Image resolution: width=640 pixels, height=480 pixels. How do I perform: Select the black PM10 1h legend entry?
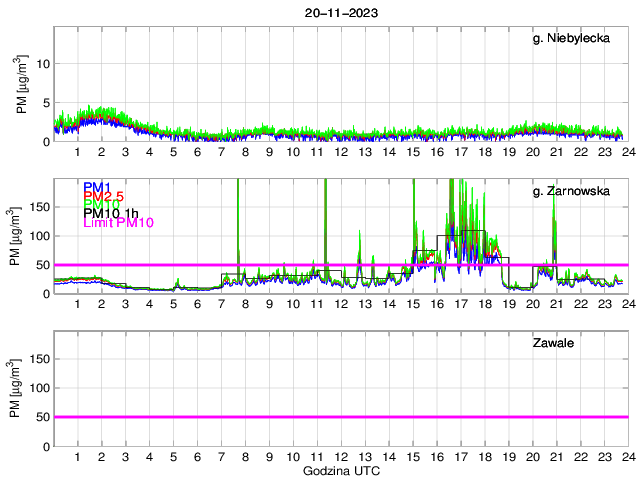point(112,214)
